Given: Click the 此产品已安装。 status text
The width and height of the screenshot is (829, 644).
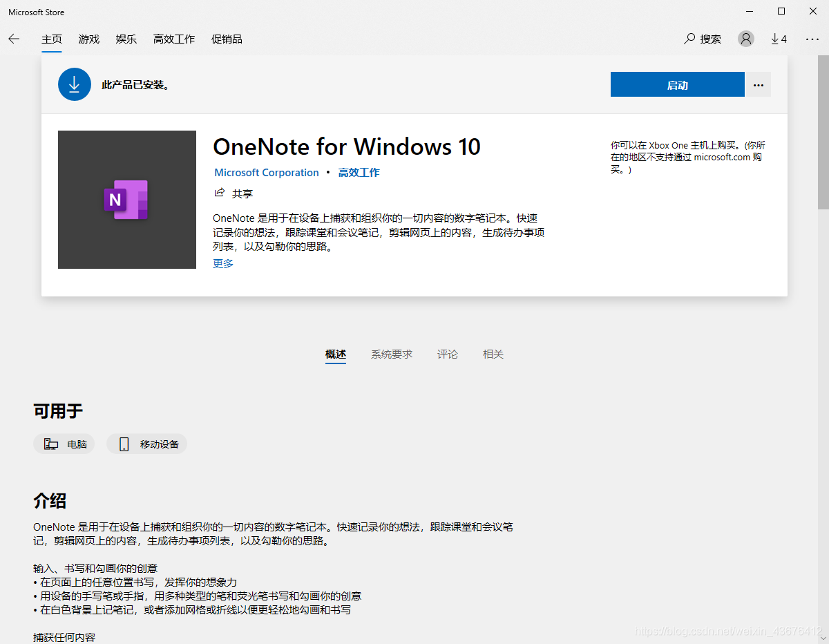Looking at the screenshot, I should point(136,85).
